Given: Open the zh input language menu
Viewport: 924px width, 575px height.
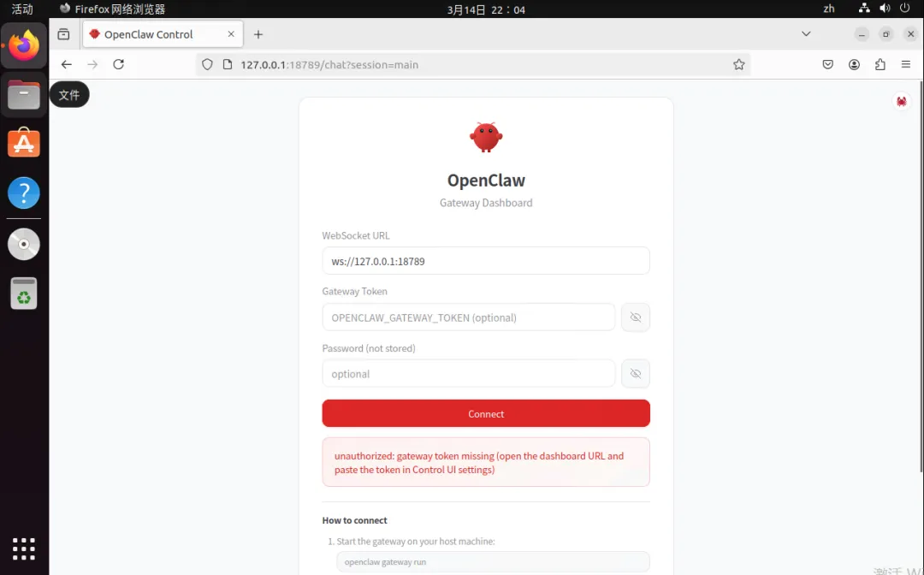Looking at the screenshot, I should [x=828, y=9].
